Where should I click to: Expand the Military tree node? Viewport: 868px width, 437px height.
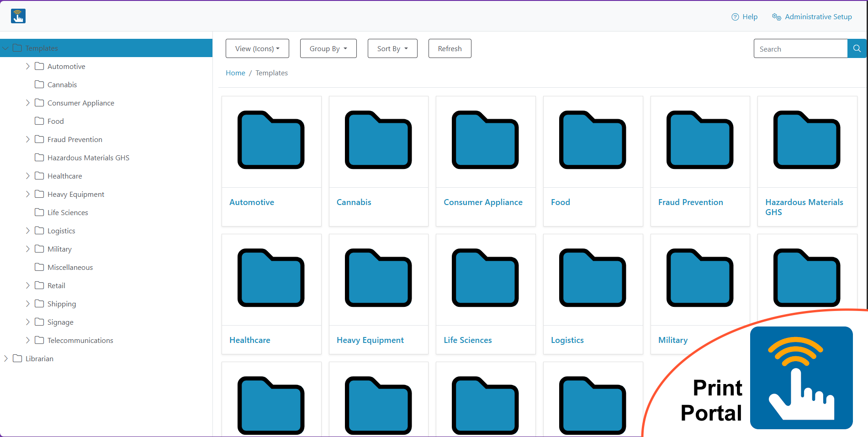coord(28,249)
